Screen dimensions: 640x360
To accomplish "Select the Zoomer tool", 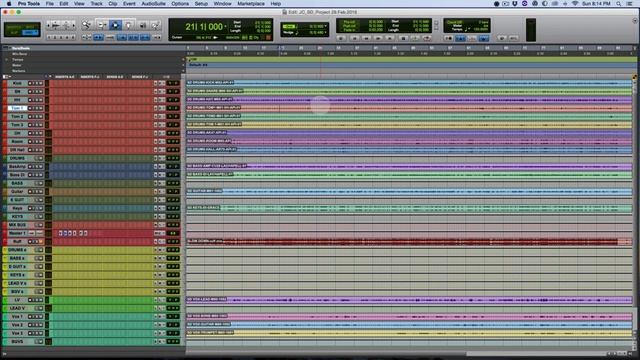I will pyautogui.click(x=86, y=25).
